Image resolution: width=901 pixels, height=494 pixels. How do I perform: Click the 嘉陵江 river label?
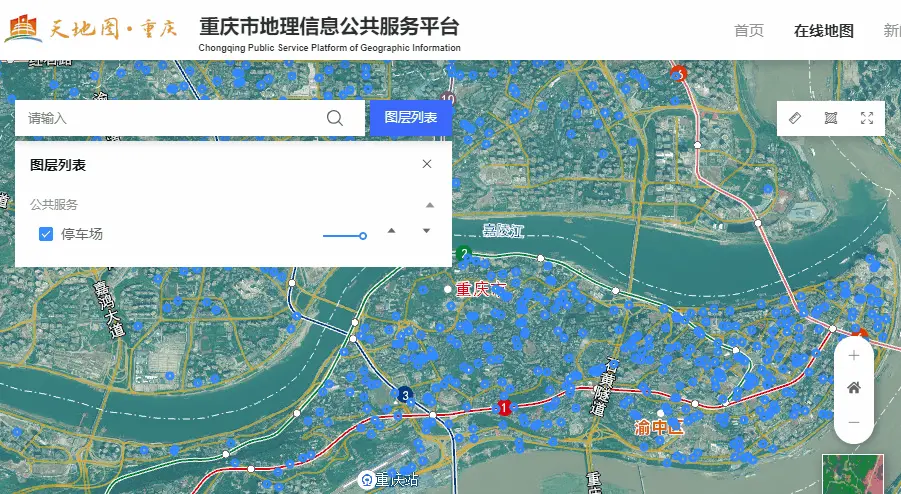(503, 230)
